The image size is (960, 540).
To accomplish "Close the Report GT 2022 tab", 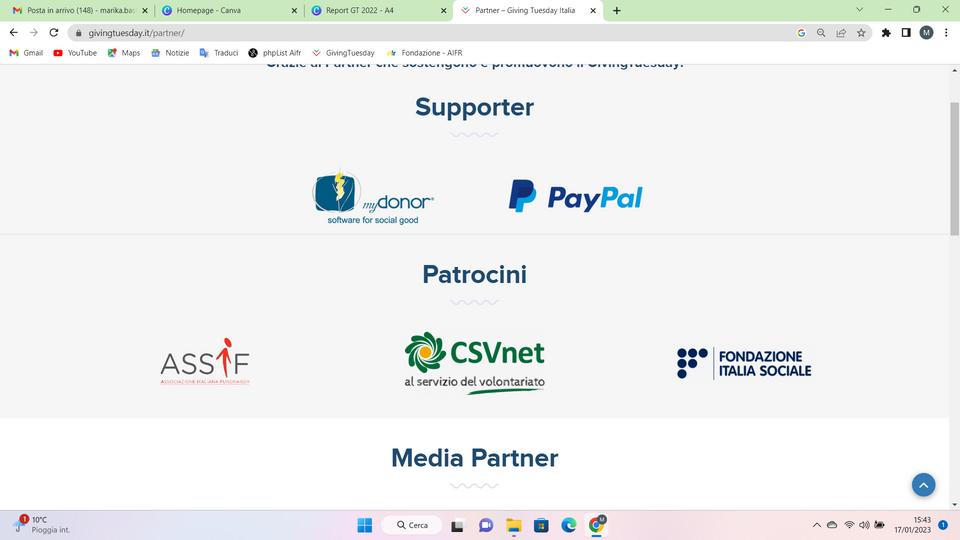I will [x=444, y=10].
